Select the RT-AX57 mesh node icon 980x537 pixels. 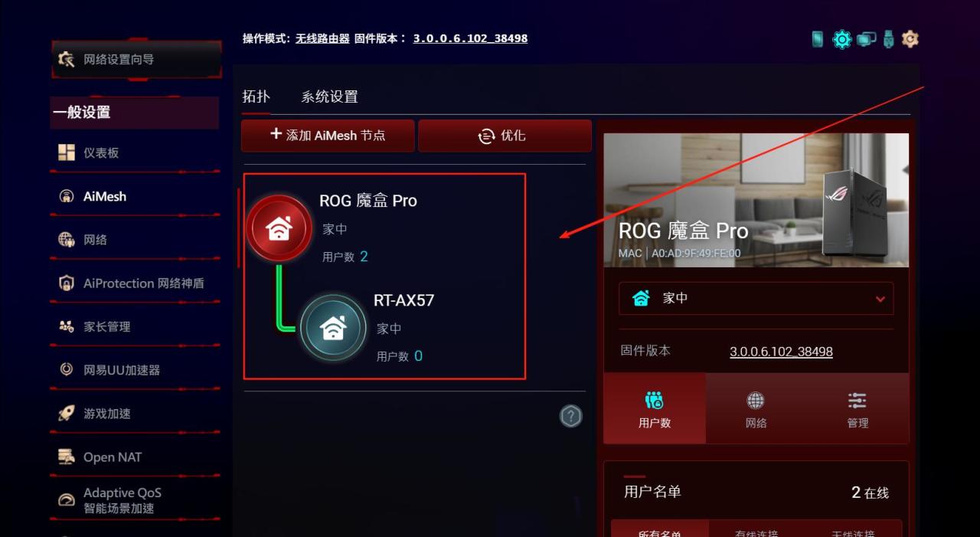pos(332,328)
